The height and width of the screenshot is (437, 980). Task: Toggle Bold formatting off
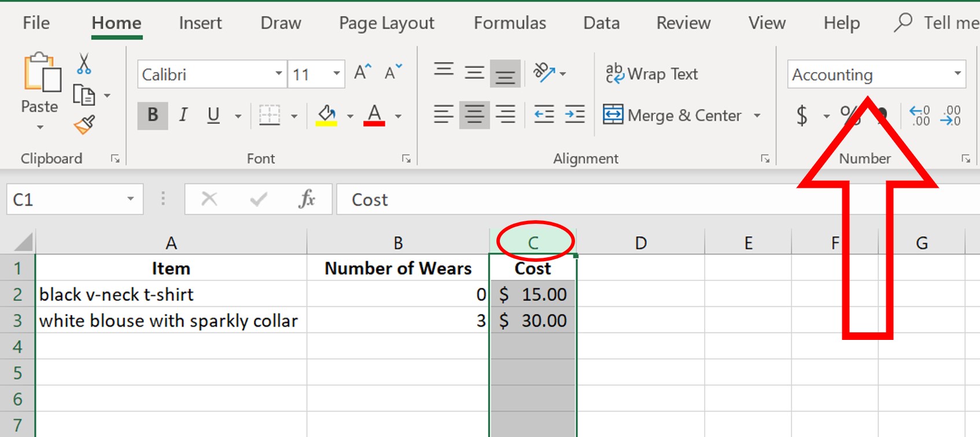153,115
